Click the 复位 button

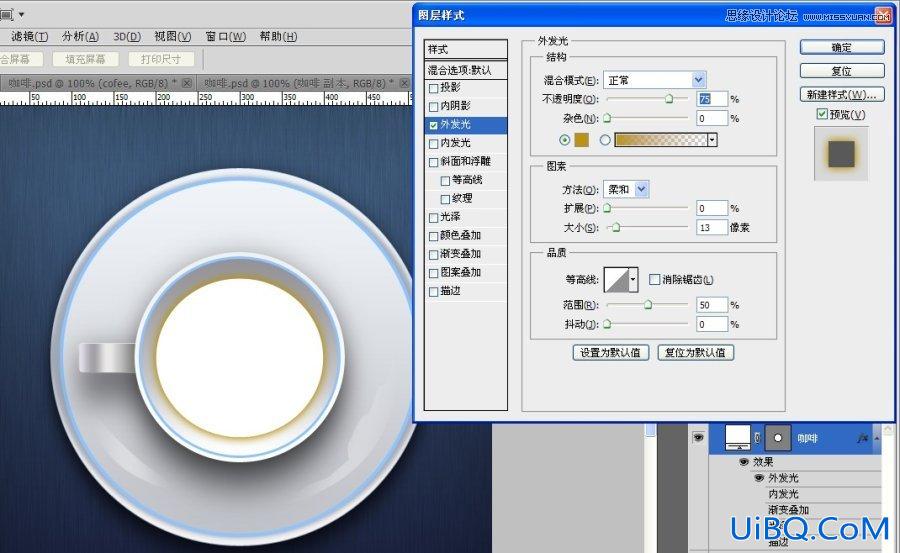[x=842, y=71]
